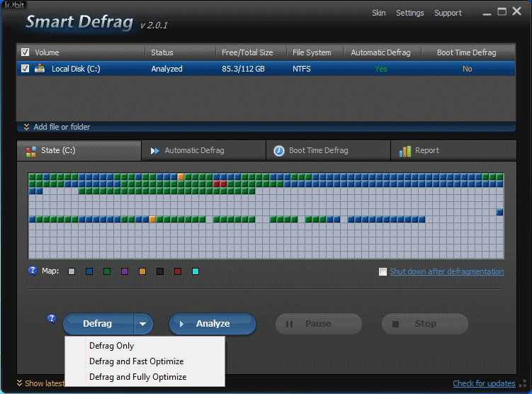532x394 pixels.
Task: Uncheck the Local Disk (C:) checkbox
Action: 25,68
